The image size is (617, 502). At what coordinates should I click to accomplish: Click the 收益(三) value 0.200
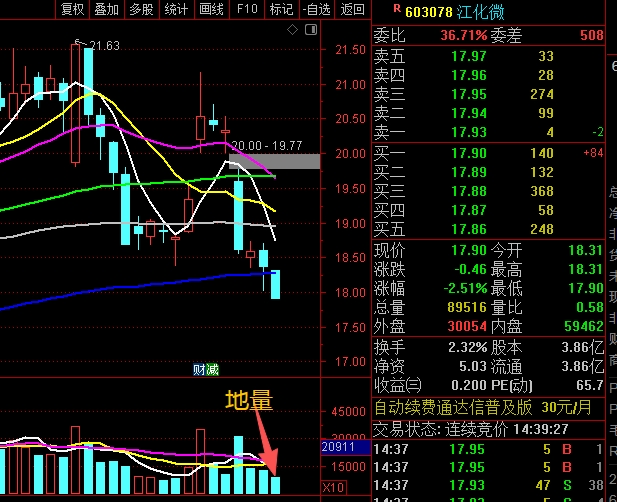[x=469, y=385]
